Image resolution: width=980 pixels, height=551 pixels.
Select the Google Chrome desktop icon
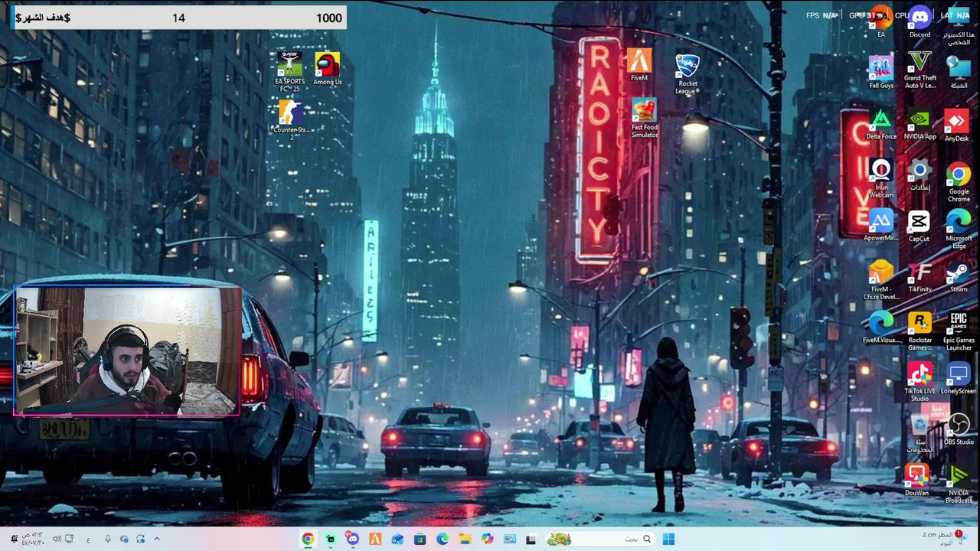point(959,182)
